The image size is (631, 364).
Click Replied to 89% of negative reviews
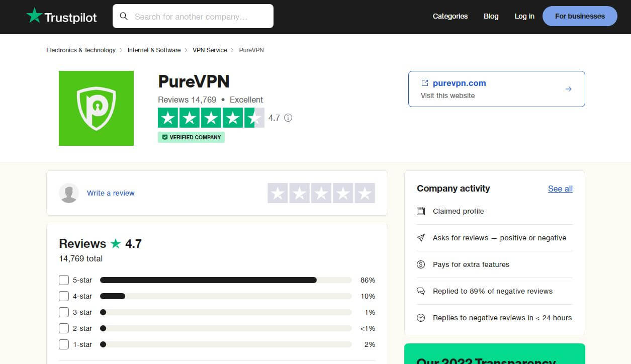click(493, 291)
